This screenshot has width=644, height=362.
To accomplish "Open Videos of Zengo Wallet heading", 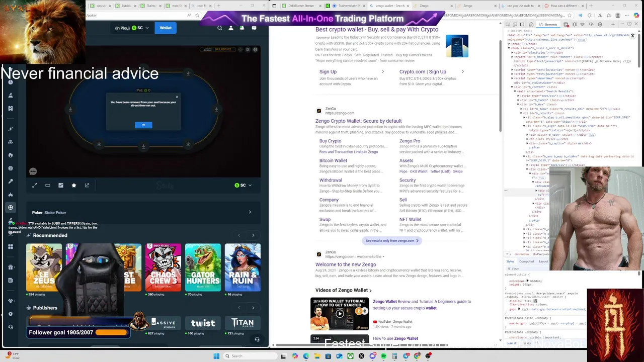I will click(x=343, y=290).
